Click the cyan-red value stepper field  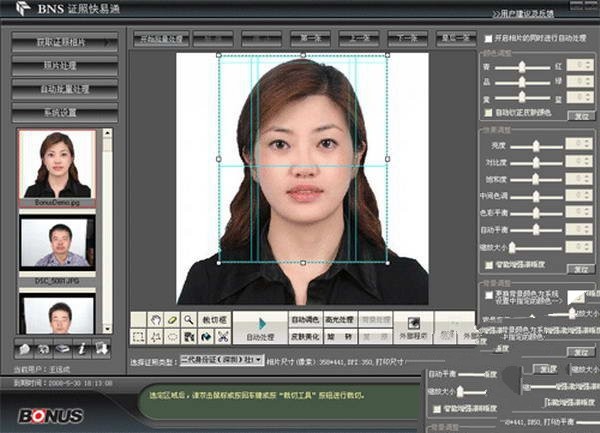(x=580, y=65)
